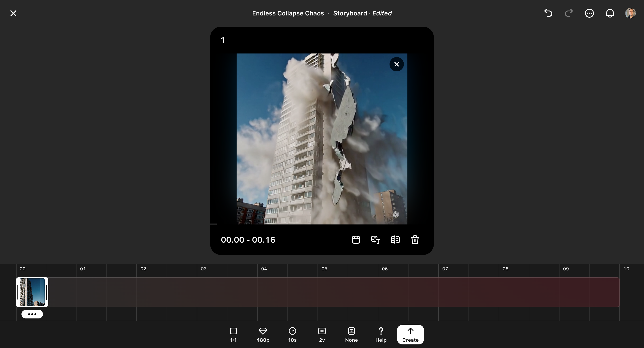Select the building thumbnail on the timeline
This screenshot has width=644, height=348.
(32, 292)
